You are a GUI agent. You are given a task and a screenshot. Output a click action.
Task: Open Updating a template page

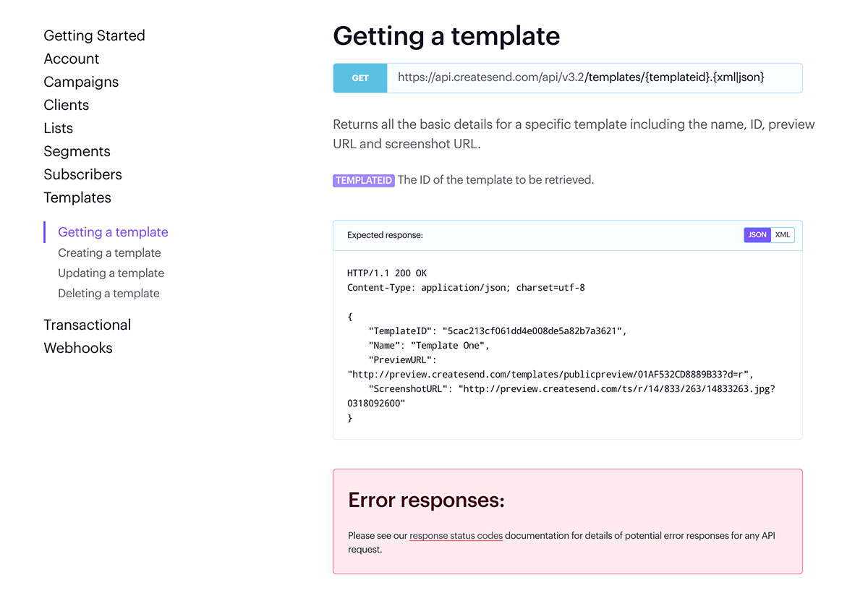pyautogui.click(x=111, y=273)
